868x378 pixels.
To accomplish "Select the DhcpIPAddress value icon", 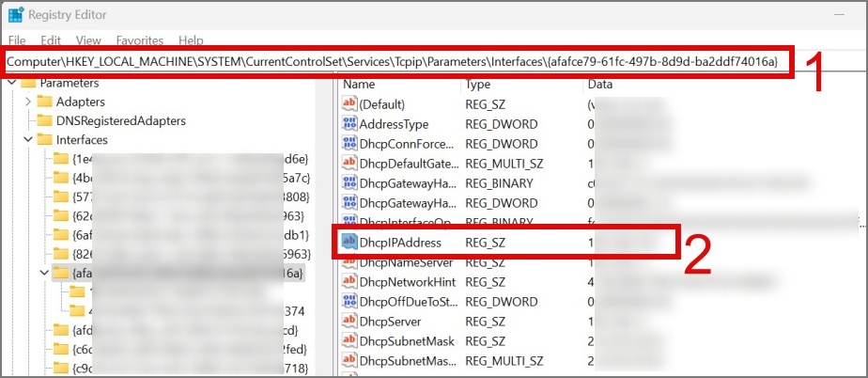I will (x=349, y=243).
